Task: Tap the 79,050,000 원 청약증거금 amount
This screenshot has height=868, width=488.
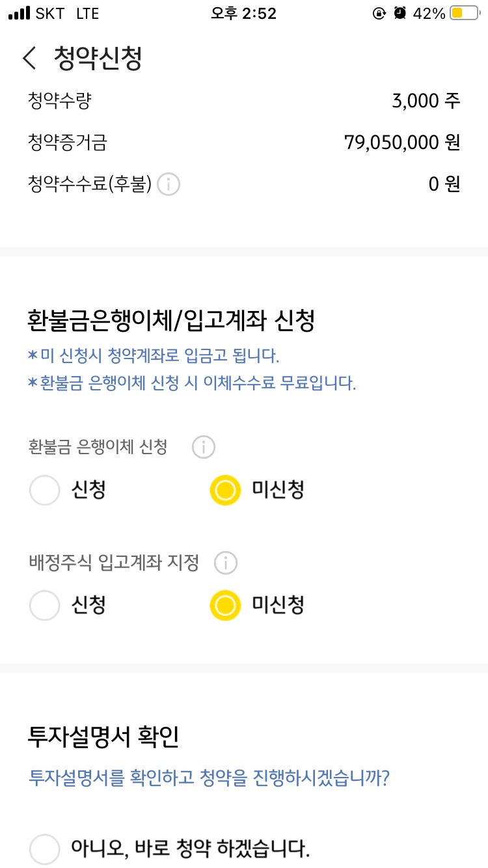Action: (402, 142)
